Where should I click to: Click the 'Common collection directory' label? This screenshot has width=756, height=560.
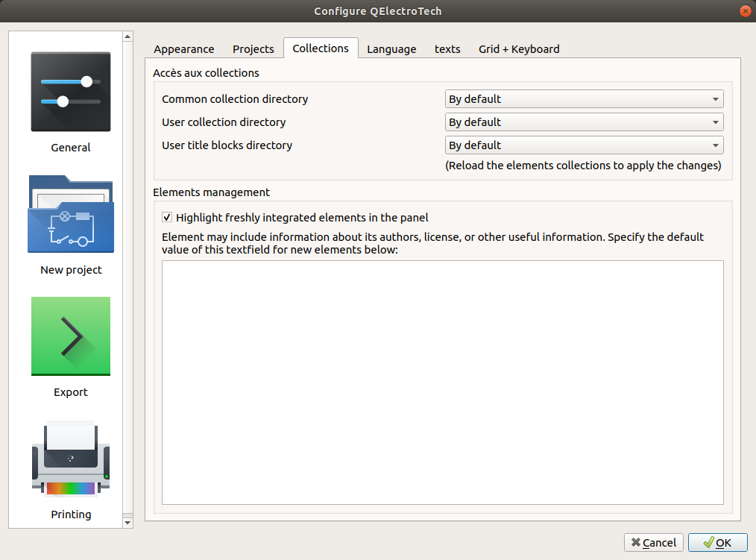click(235, 99)
